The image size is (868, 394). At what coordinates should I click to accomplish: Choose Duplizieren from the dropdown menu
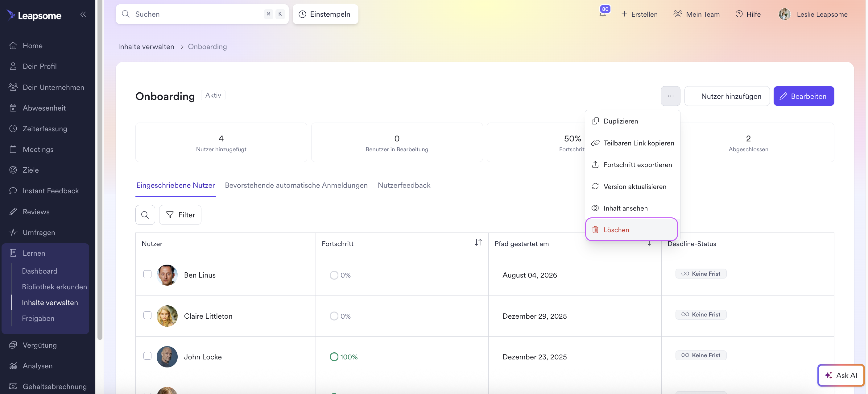pyautogui.click(x=632, y=121)
